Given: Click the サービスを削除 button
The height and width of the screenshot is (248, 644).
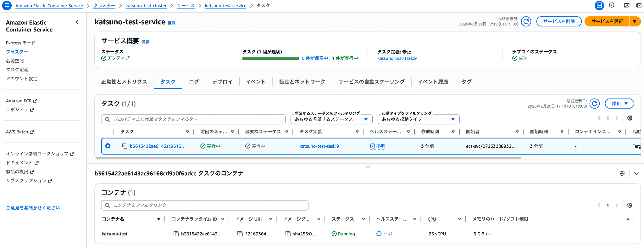Looking at the screenshot, I should [x=559, y=21].
